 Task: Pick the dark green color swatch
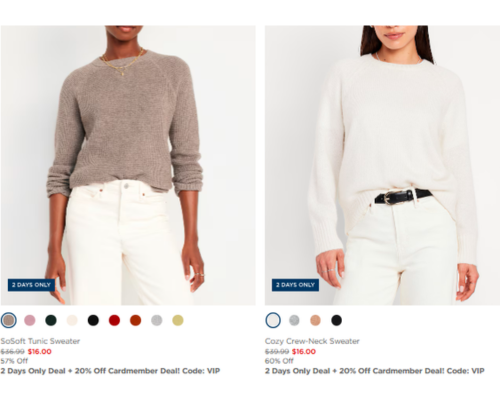(x=51, y=320)
